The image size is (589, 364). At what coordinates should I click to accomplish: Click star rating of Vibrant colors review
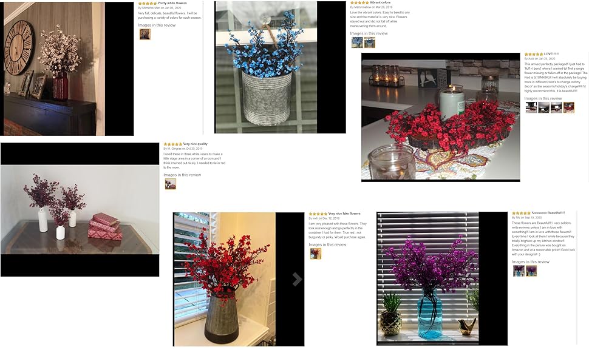(359, 2)
